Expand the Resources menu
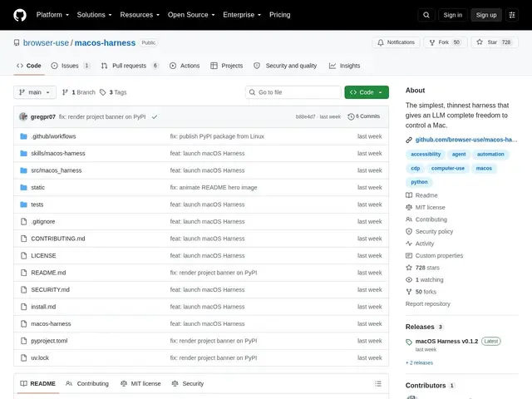Screen dimensions: 532x399 [x=140, y=15]
